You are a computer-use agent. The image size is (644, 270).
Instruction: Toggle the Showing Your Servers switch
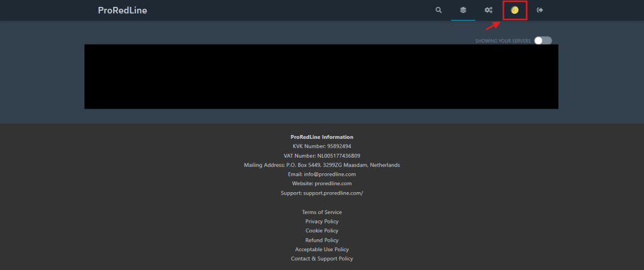point(543,41)
